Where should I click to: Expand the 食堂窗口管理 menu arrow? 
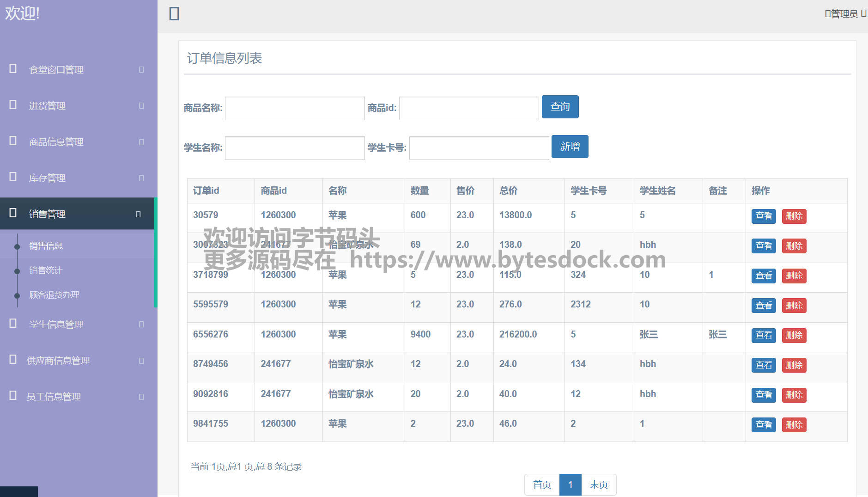(x=141, y=69)
